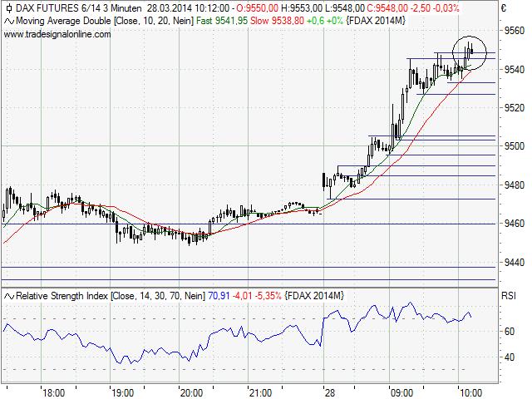Open the www.tradesignalonline.com link
Image resolution: width=532 pixels, height=399 pixels.
[x=57, y=34]
